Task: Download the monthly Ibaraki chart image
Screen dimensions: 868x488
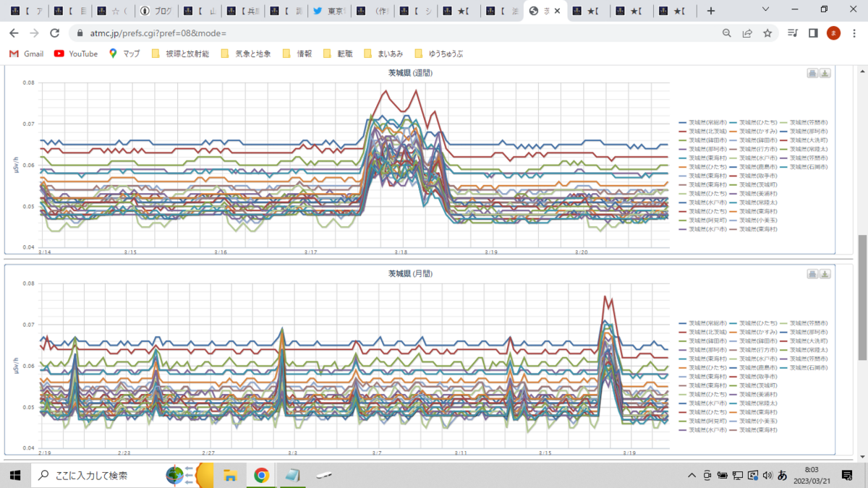Action: point(825,274)
